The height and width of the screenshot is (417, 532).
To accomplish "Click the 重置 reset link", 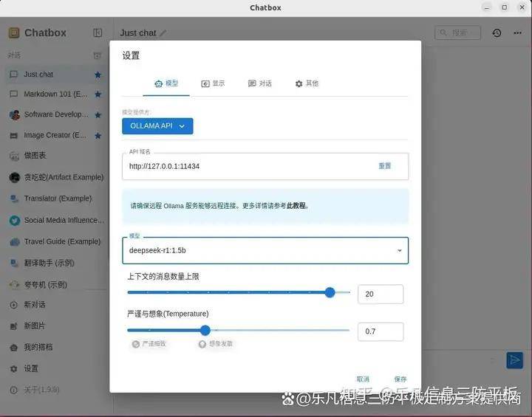I will click(x=385, y=166).
